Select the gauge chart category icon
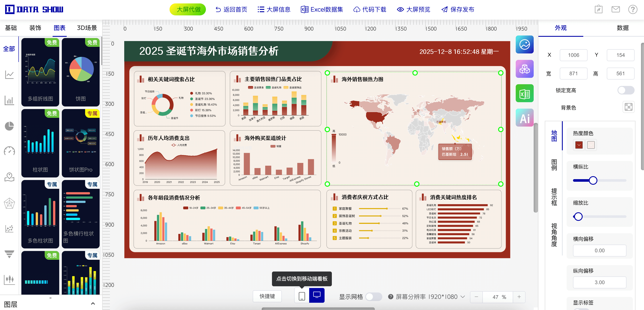 (x=9, y=151)
